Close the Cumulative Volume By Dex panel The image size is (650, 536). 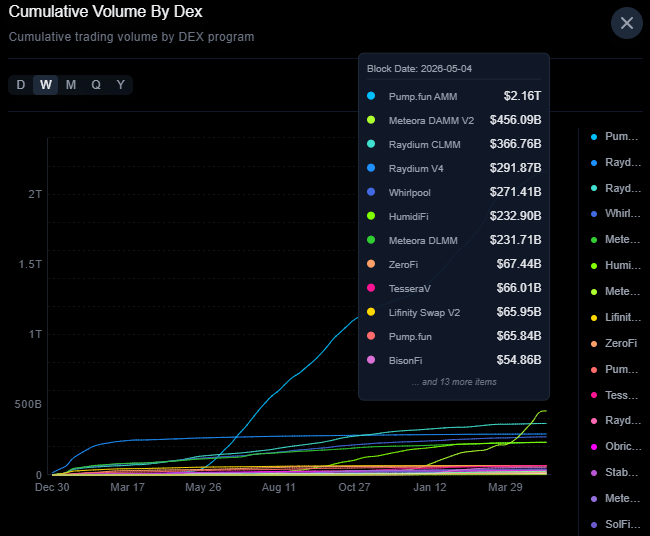point(626,23)
